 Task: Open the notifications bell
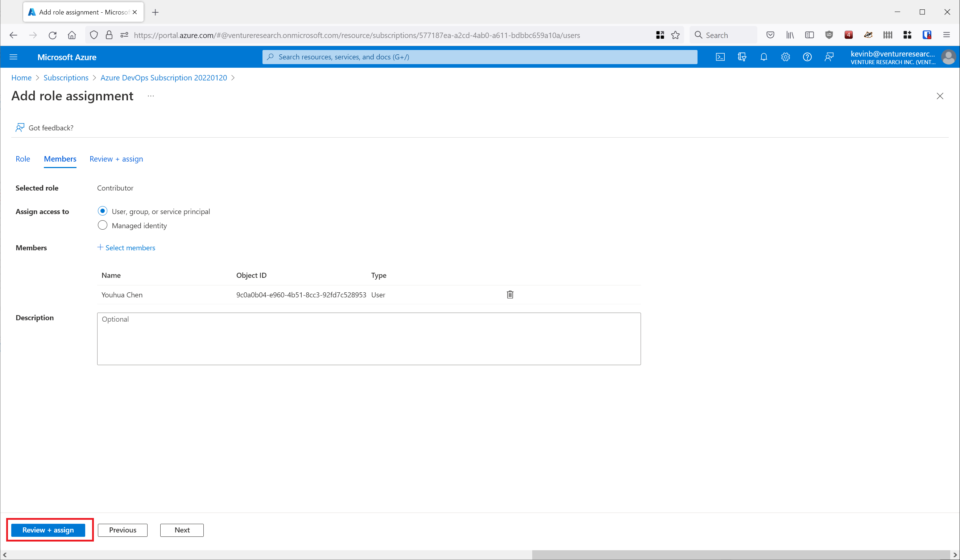pos(764,57)
